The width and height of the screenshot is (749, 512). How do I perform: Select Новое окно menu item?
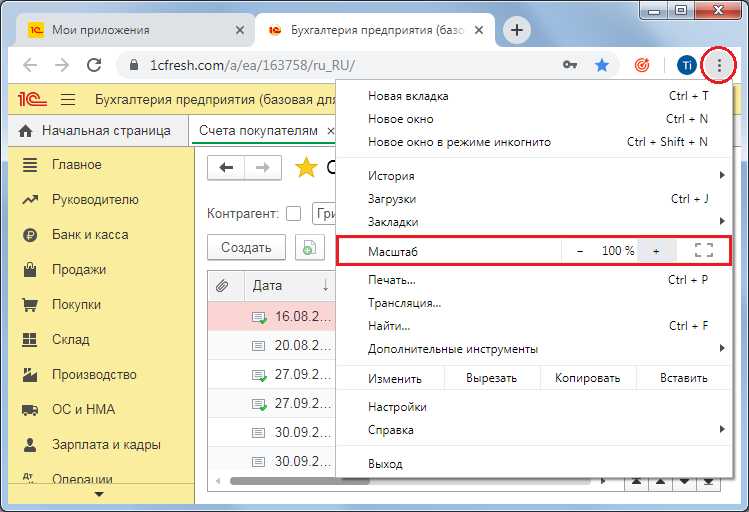(x=534, y=119)
